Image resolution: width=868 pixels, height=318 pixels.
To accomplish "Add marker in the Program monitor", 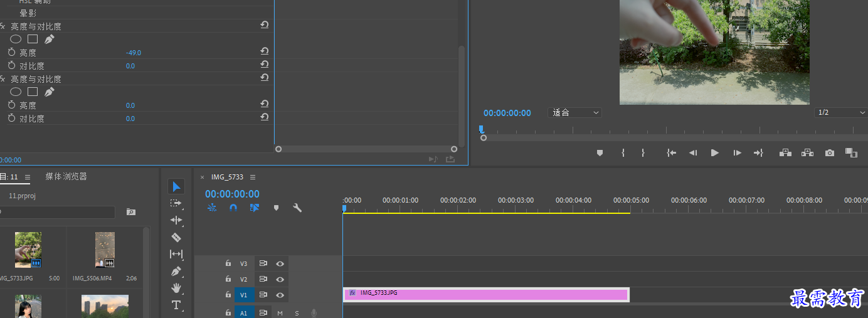I will [600, 152].
